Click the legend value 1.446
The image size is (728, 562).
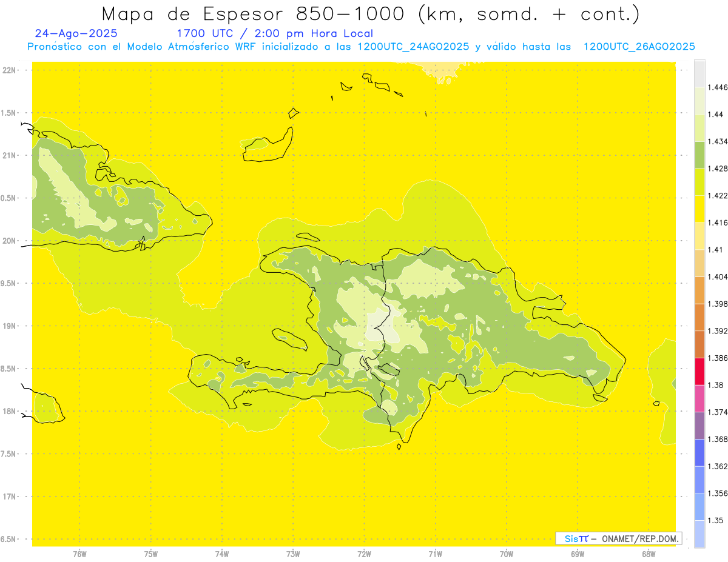tap(718, 87)
